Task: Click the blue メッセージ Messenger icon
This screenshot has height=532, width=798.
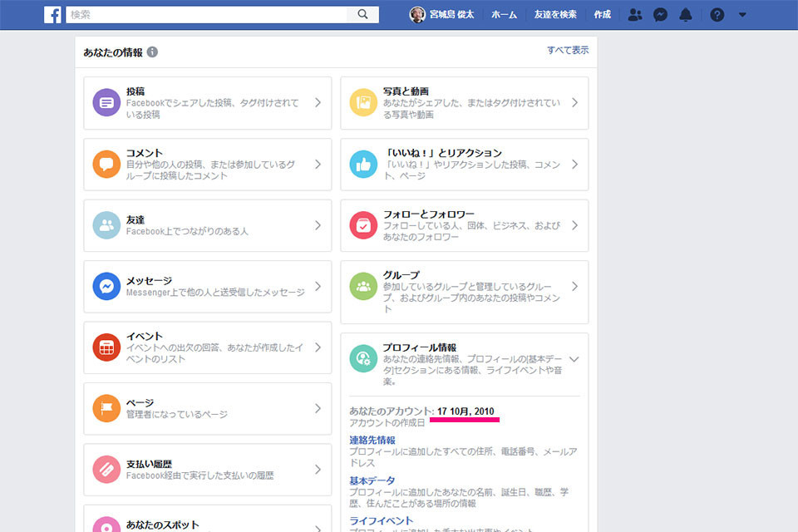Action: pyautogui.click(x=106, y=286)
